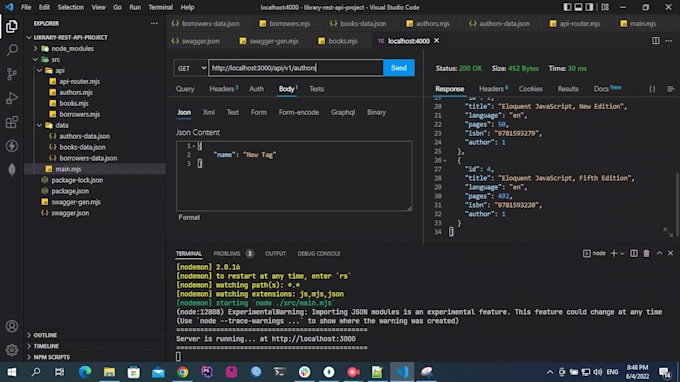Create a new terminal with plus icon

(613, 253)
